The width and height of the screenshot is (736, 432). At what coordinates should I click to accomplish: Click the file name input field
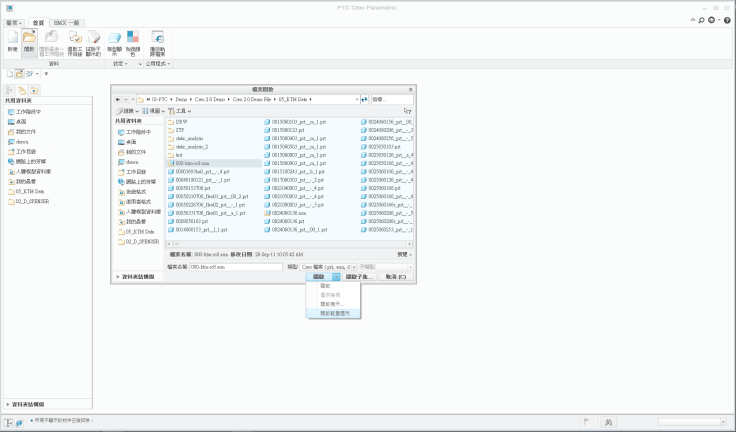click(x=238, y=267)
